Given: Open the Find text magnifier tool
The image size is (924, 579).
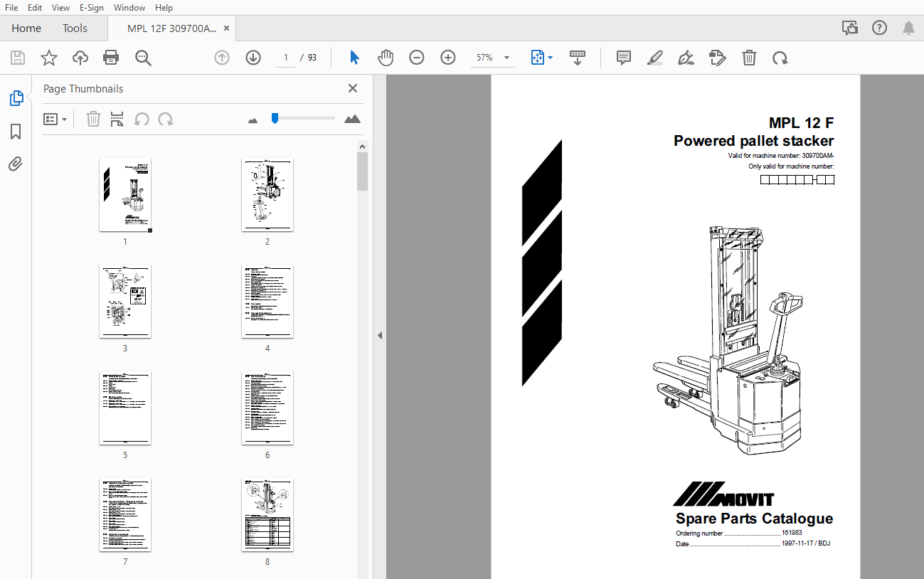Looking at the screenshot, I should pyautogui.click(x=143, y=58).
